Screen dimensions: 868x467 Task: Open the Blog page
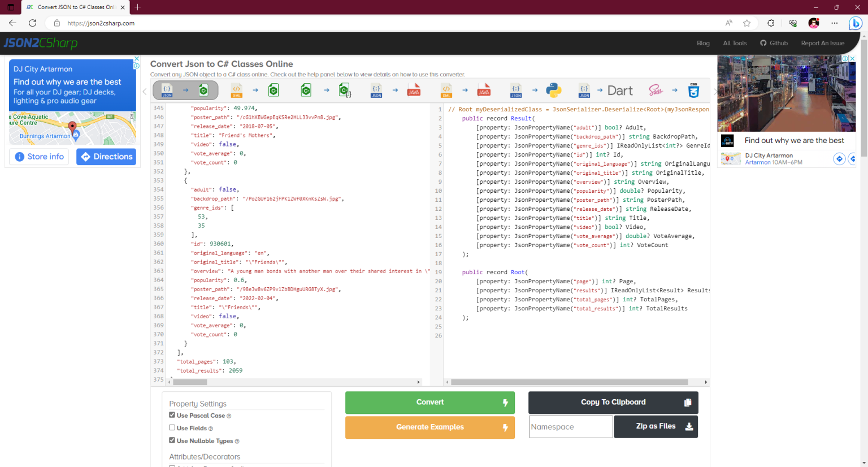(703, 43)
